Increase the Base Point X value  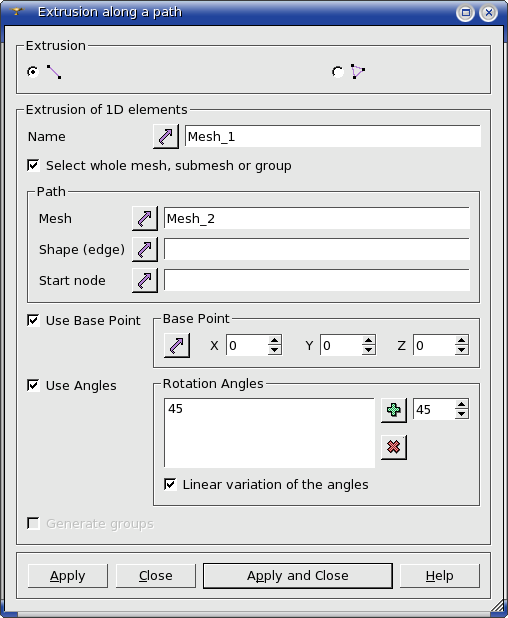274,341
